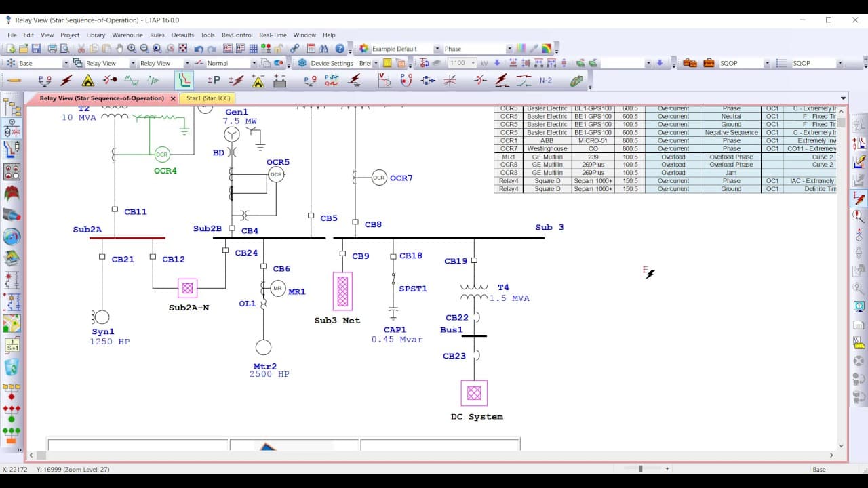868x488 pixels.
Task: Open the Project View tree icon in sidebar
Action: coord(12,106)
